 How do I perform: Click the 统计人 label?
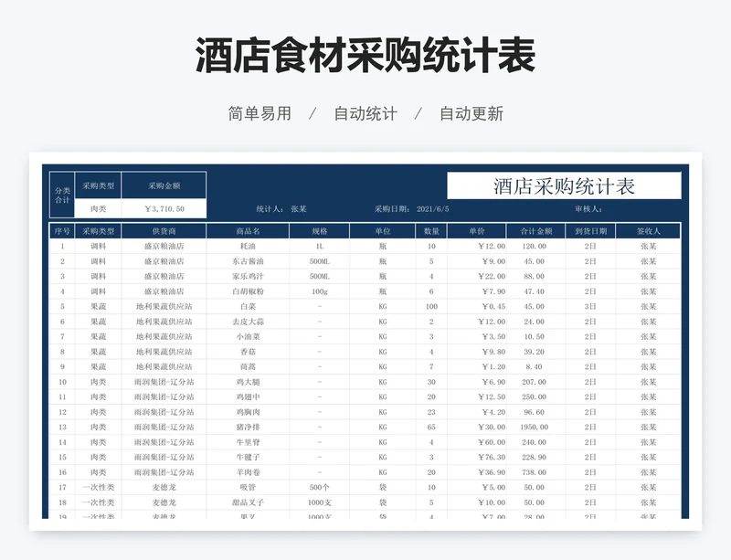point(270,209)
